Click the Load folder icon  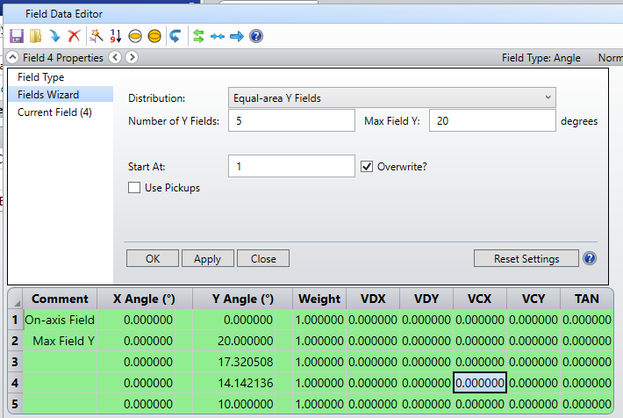pos(35,36)
